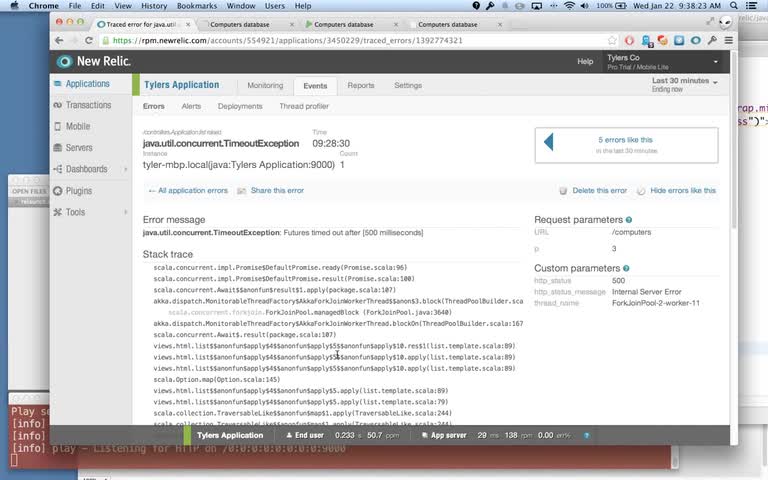
Task: Go back to All application errors
Action: click(188, 191)
